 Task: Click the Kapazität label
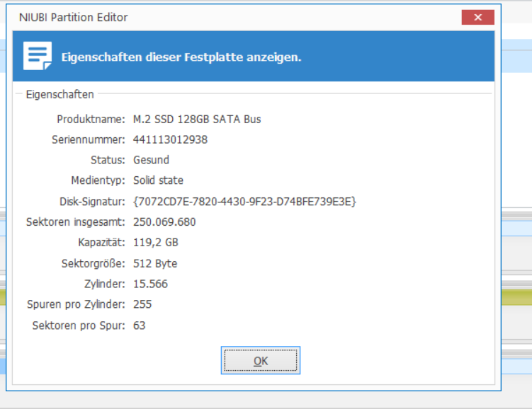point(101,242)
